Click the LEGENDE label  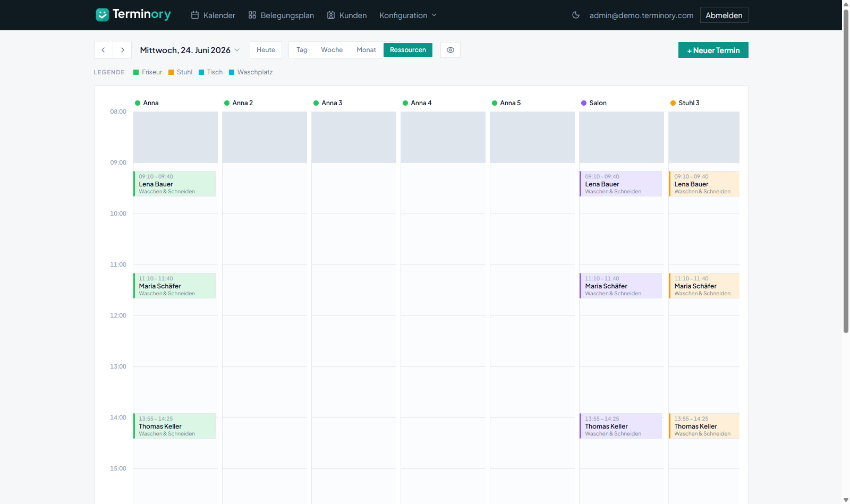[x=109, y=72]
